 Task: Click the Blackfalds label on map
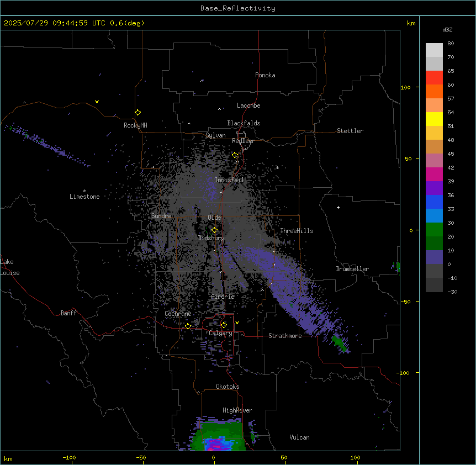(x=244, y=123)
